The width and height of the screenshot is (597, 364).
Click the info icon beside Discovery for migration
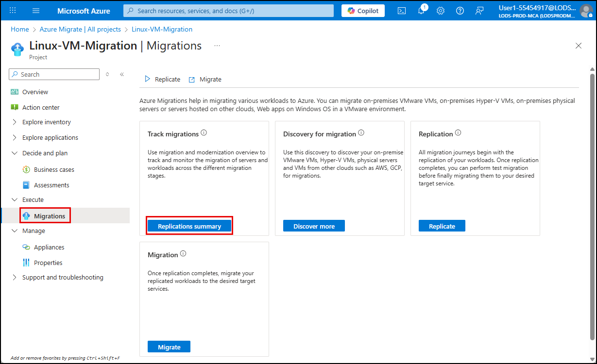[361, 133]
